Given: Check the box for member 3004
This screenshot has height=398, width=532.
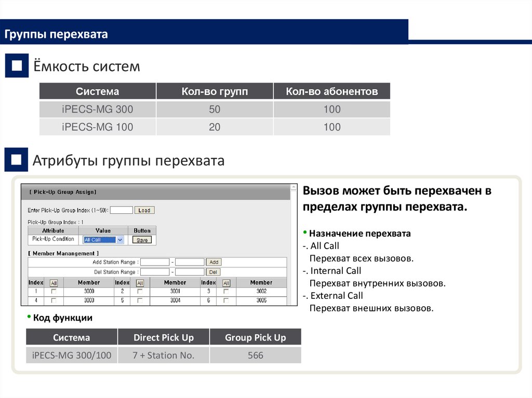Looking at the screenshot, I should [140, 300].
